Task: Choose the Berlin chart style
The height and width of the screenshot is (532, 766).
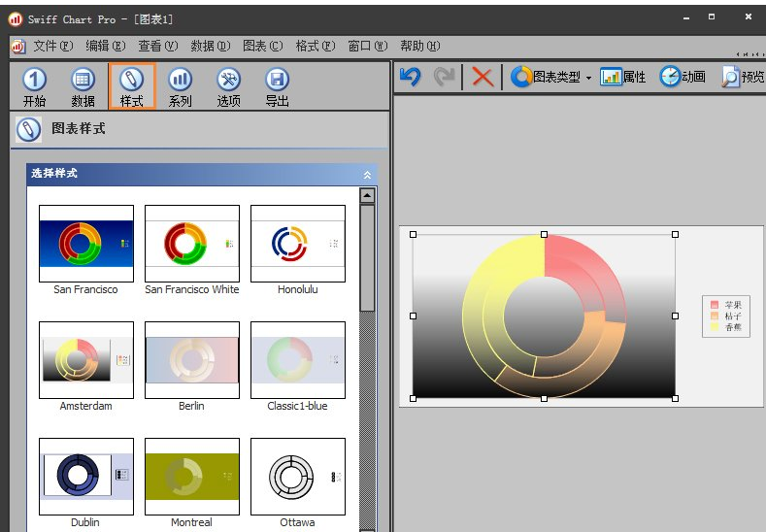Action: (191, 360)
